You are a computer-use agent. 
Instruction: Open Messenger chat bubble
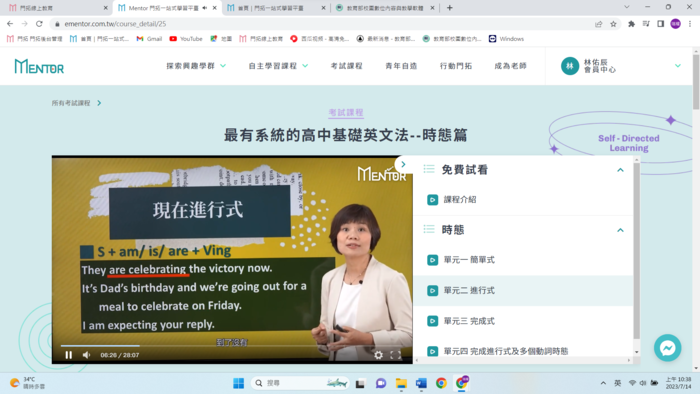click(667, 348)
